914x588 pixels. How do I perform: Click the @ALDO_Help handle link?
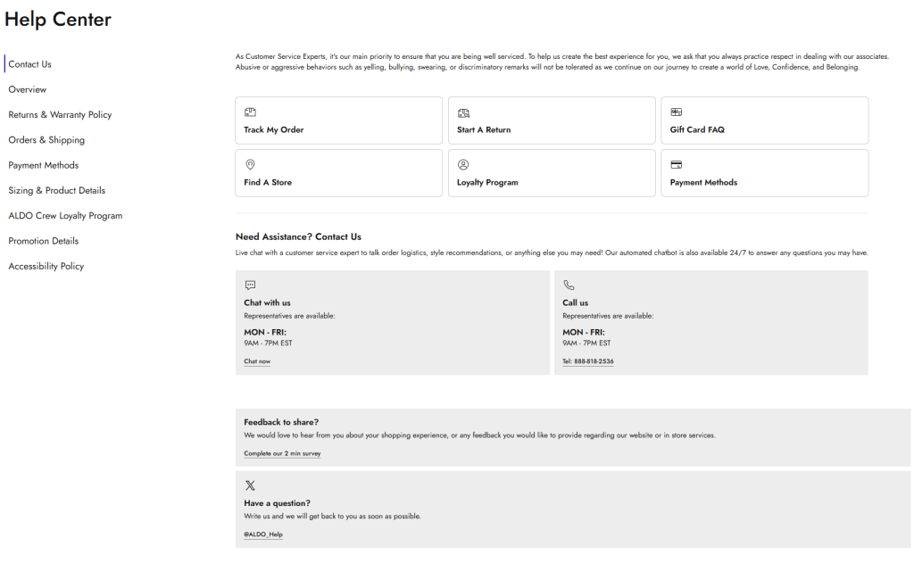[263, 534]
